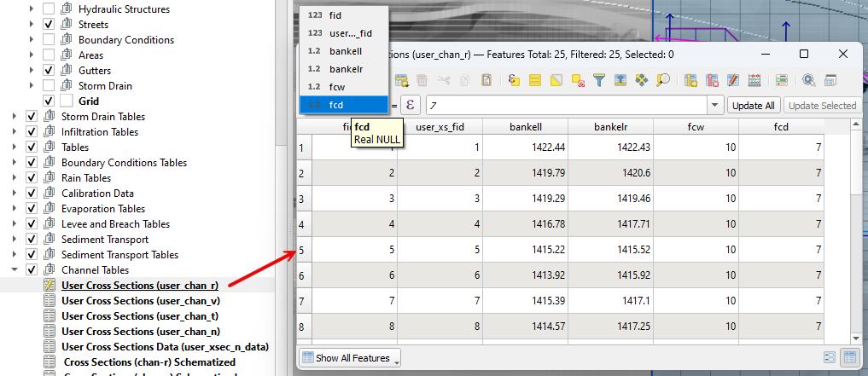Viewport: 868px width, 376px height.
Task: Open the Show All Features filter button
Action: (349, 358)
